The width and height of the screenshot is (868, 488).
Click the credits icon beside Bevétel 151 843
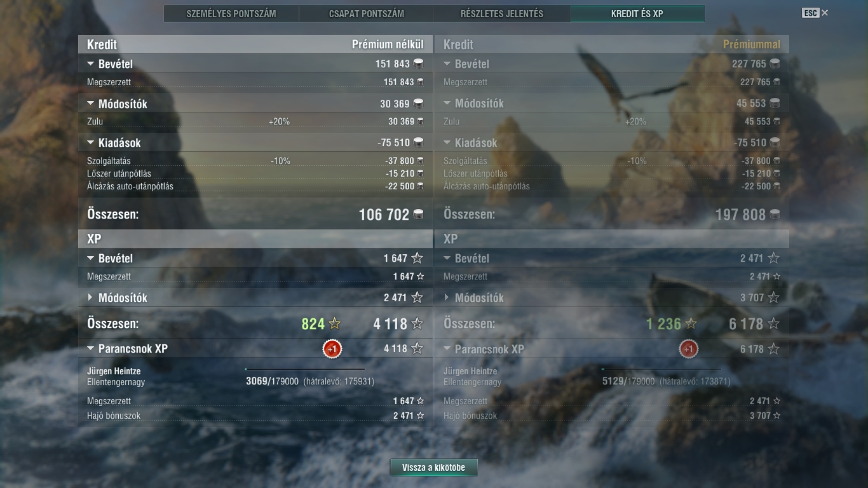pyautogui.click(x=418, y=64)
